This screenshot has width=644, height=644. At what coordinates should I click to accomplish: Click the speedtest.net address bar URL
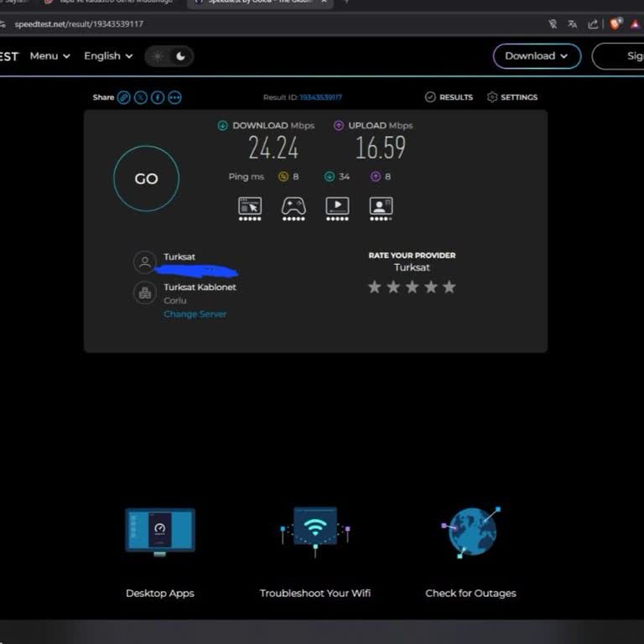[79, 24]
